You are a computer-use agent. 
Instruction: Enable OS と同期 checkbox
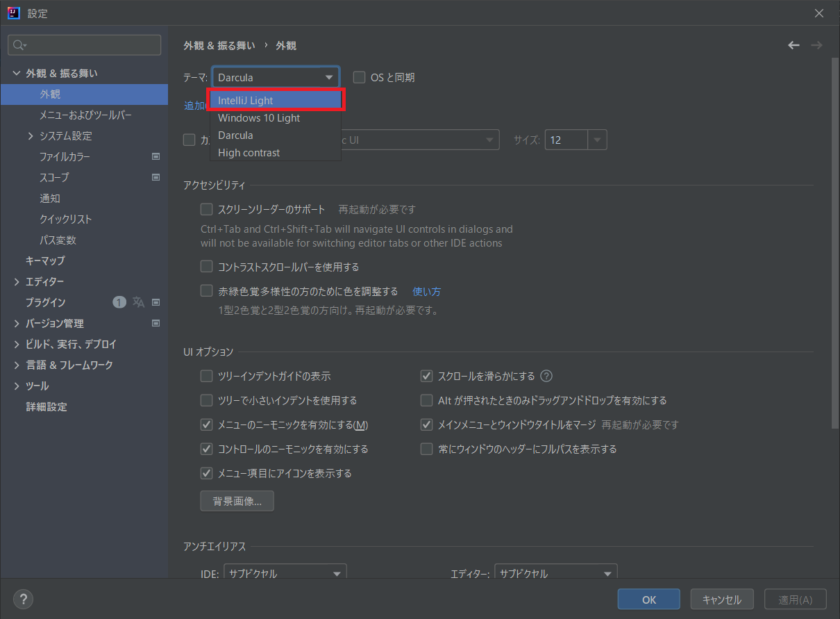point(359,77)
